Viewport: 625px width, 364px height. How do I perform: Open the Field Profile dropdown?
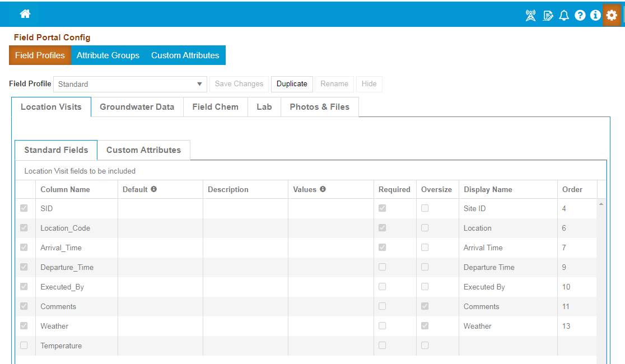[x=199, y=83]
